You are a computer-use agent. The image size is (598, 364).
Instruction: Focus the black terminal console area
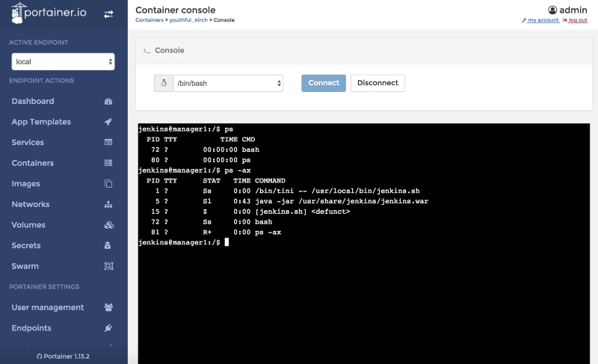[364, 299]
